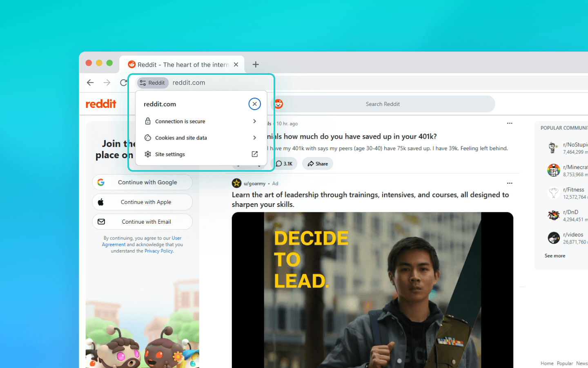
Task: Select the Reddit tab in the tab strip
Action: 182,65
